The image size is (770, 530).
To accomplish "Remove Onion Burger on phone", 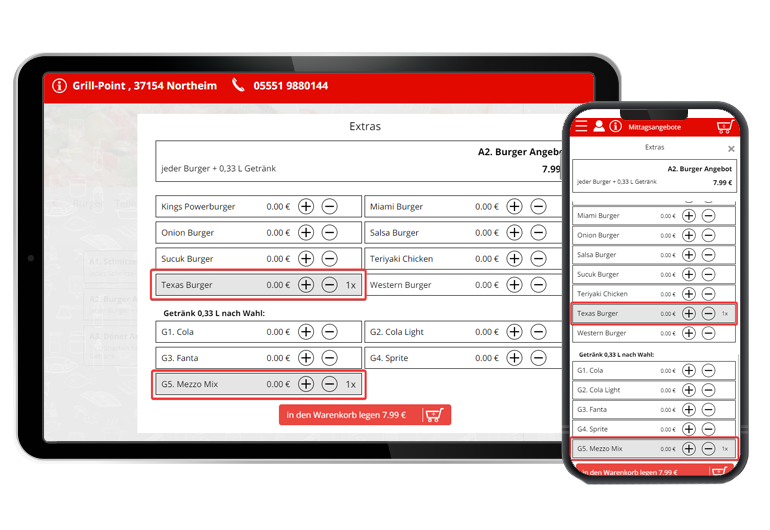I will point(708,235).
